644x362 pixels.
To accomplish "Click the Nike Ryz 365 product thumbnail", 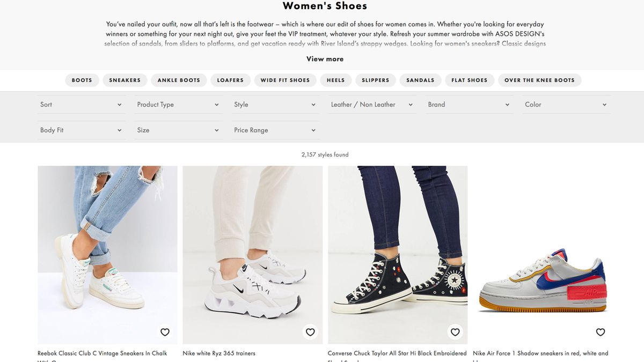I will (252, 255).
